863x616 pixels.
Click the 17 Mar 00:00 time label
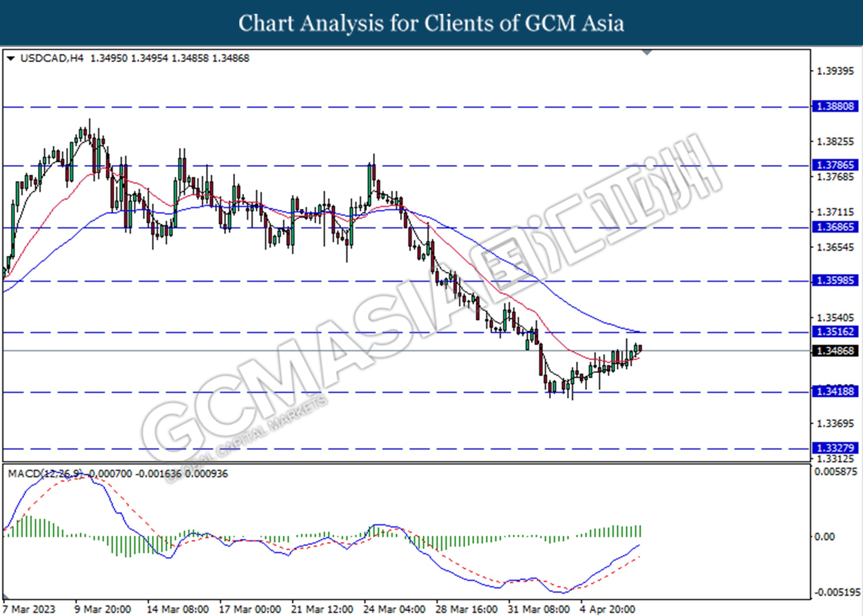[x=250, y=610]
